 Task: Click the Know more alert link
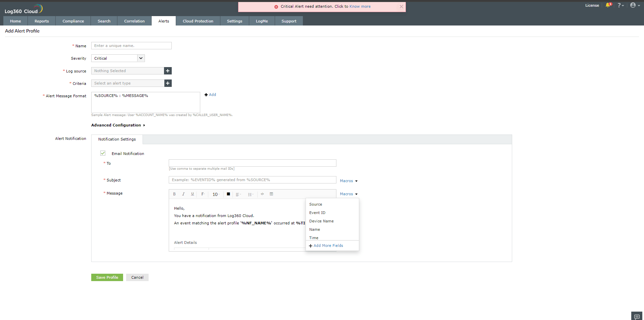[x=360, y=6]
